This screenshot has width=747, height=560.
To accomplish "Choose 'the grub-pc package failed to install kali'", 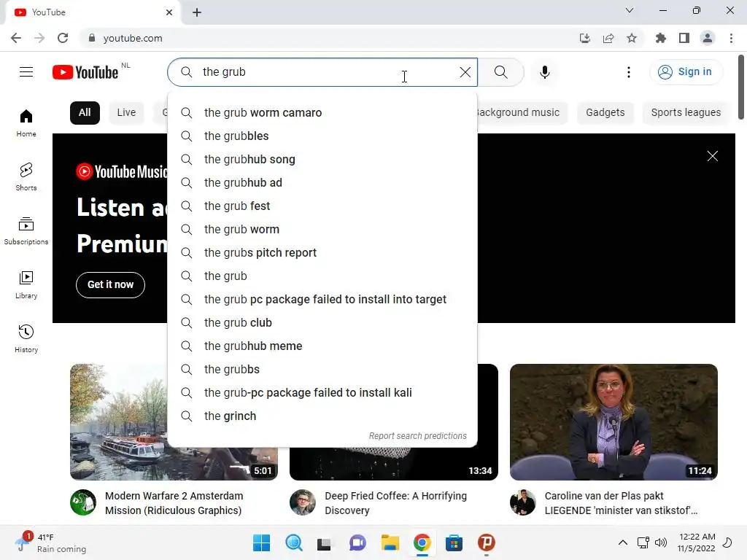I will pyautogui.click(x=322, y=393).
